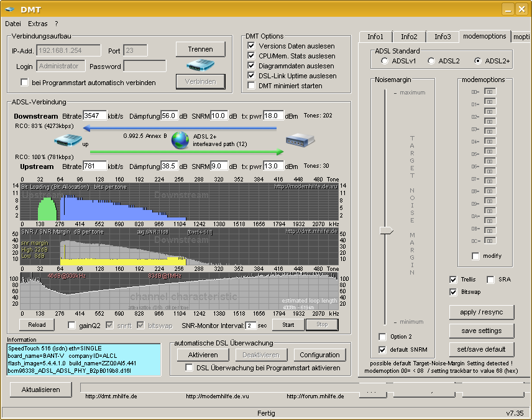Click the Fertig status bar text

[x=266, y=413]
